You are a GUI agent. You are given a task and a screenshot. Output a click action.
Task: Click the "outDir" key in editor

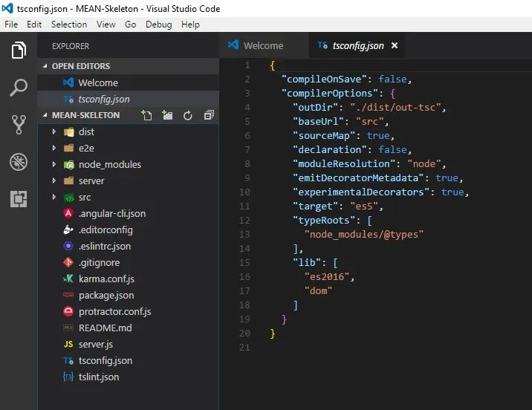316,107
